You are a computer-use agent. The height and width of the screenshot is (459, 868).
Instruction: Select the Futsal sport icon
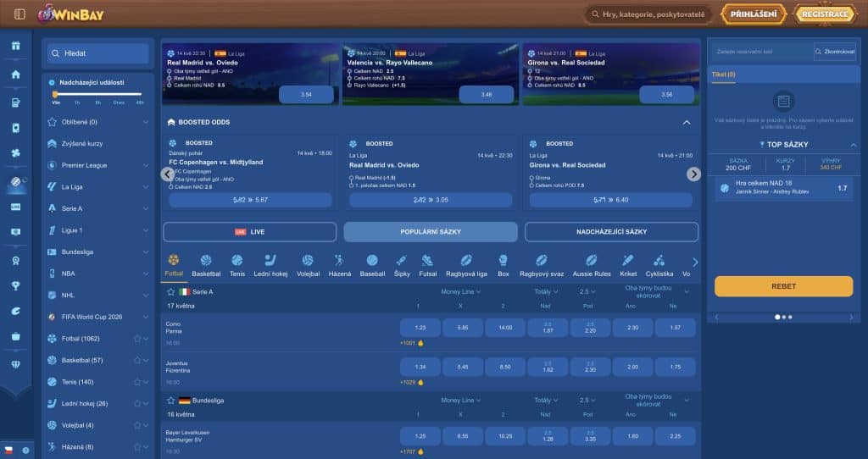427,265
